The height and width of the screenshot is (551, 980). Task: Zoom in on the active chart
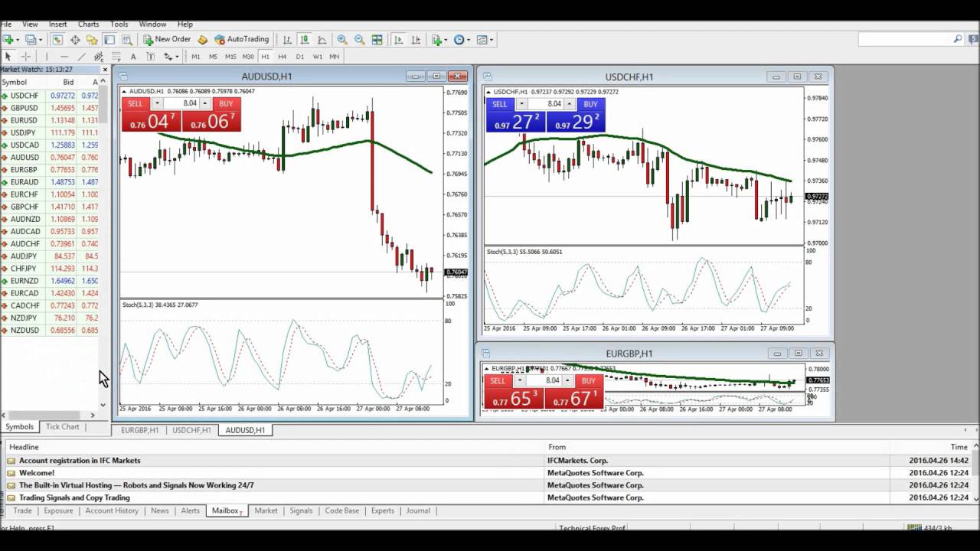pyautogui.click(x=341, y=39)
